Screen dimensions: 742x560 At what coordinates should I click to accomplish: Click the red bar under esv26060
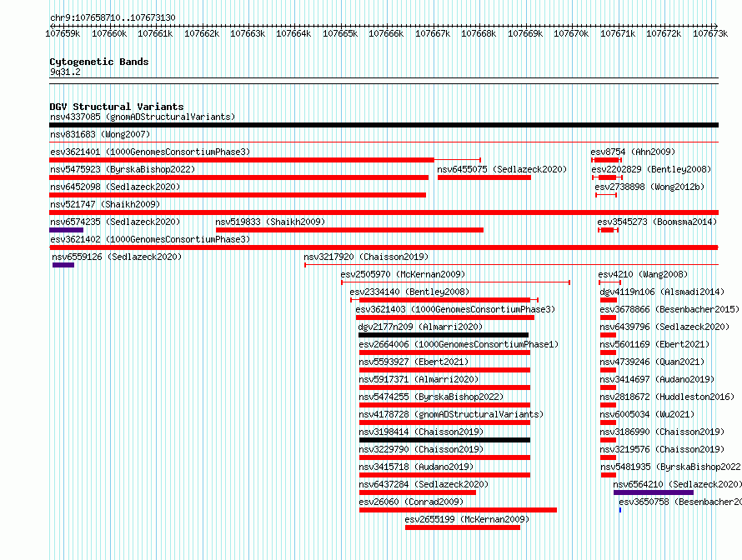tap(458, 510)
